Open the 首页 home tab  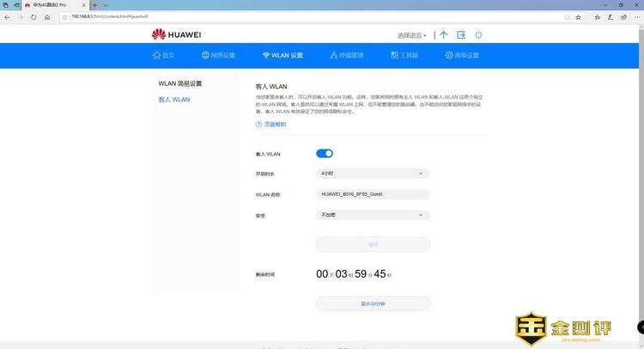point(163,55)
